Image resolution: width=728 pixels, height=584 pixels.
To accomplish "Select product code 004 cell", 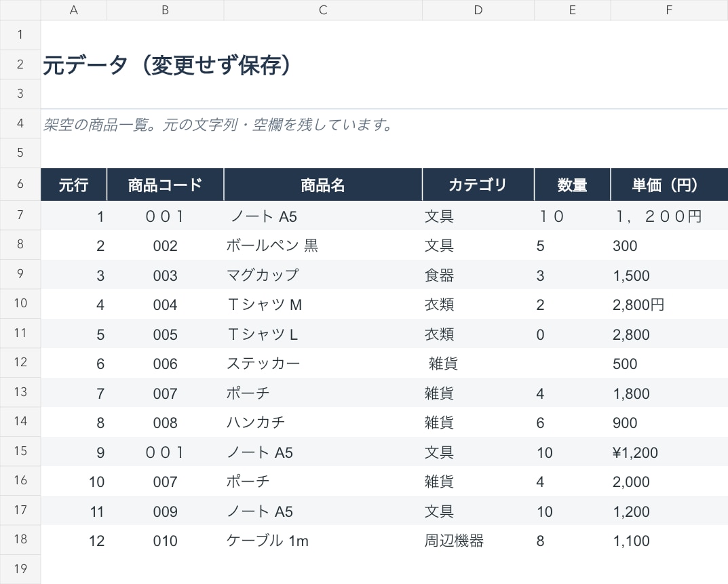I will (x=166, y=305).
